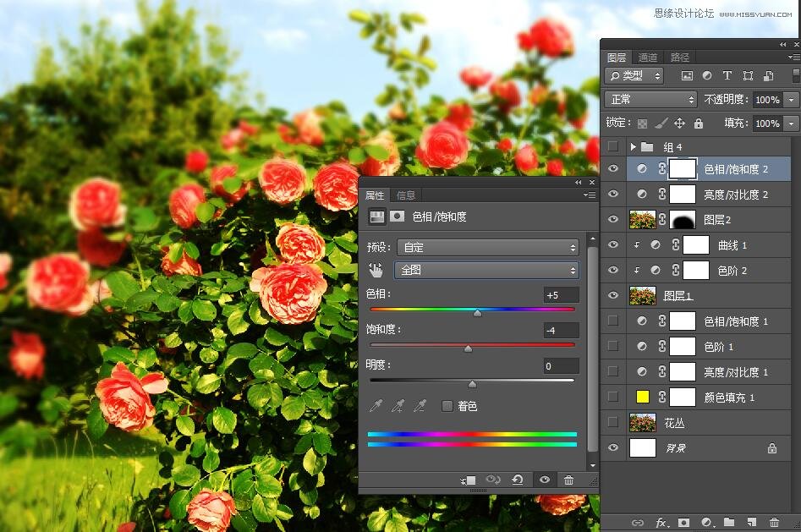Screen dimensions: 801x532
Task: Expand the 组 4 group triangle
Action: click(633, 147)
